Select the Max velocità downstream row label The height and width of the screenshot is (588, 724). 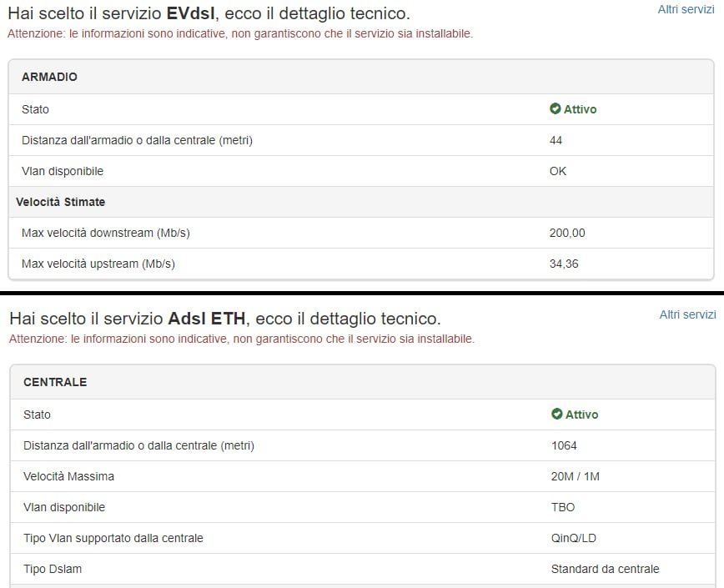(x=106, y=233)
